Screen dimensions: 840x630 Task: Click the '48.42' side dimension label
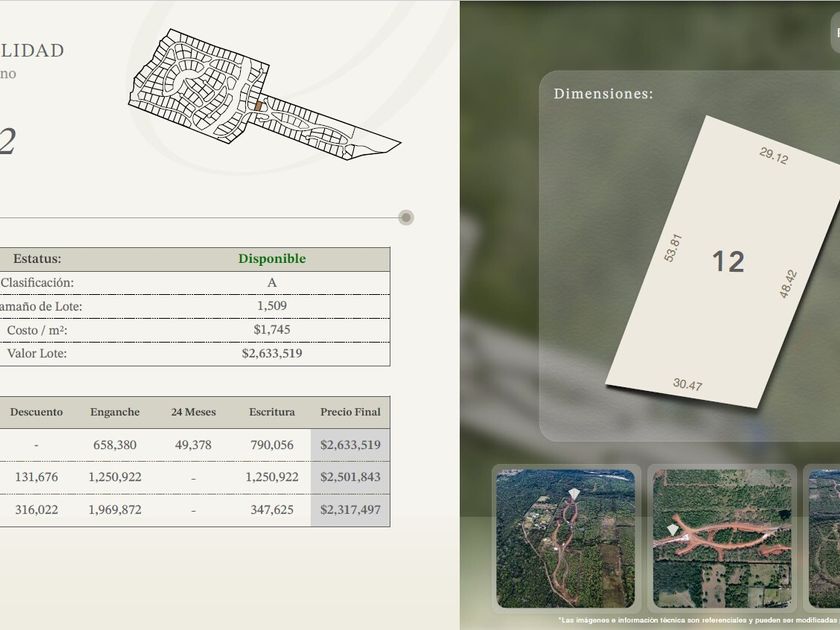[788, 284]
